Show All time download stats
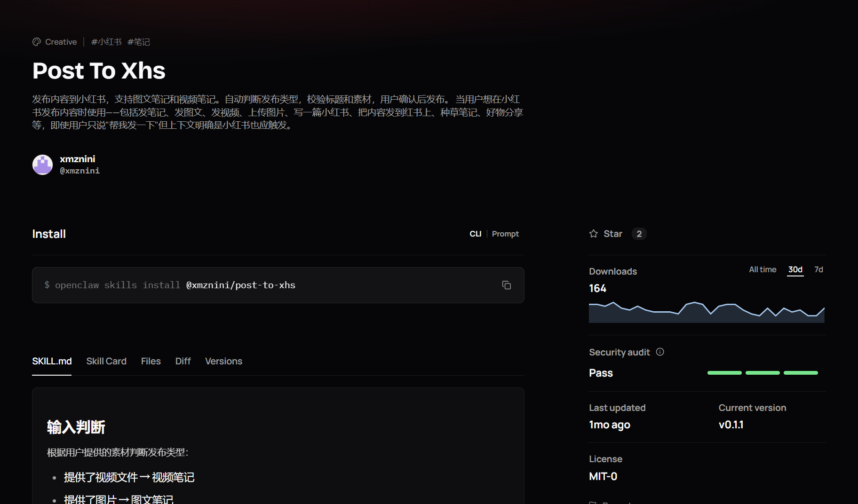Viewport: 858px width, 504px height. (x=763, y=269)
